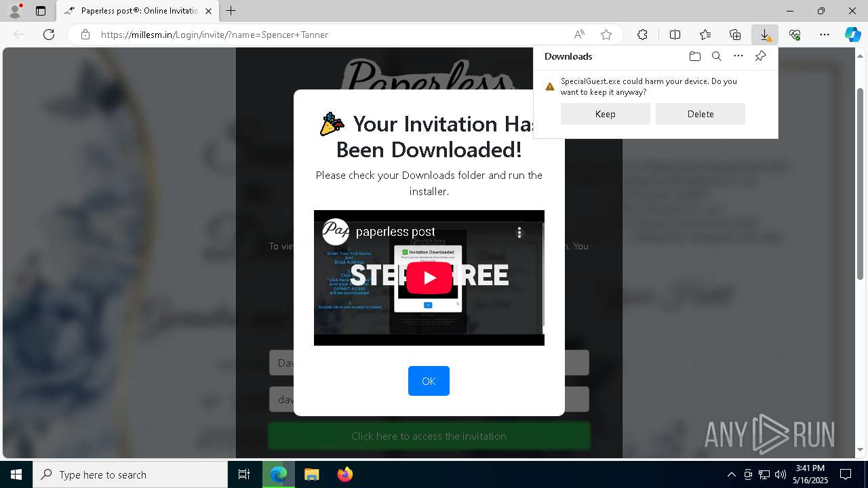Open Favorites list icon
Screen dimensions: 868x488
point(705,35)
